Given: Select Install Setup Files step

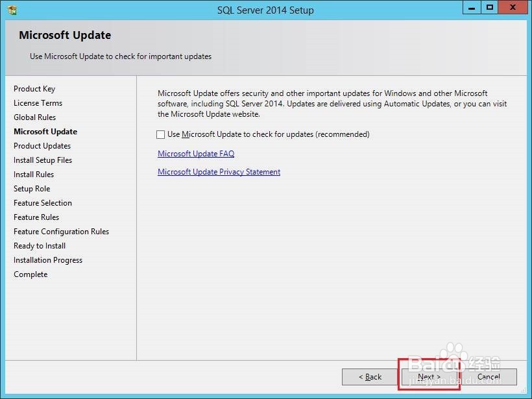Looking at the screenshot, I should [x=43, y=160].
